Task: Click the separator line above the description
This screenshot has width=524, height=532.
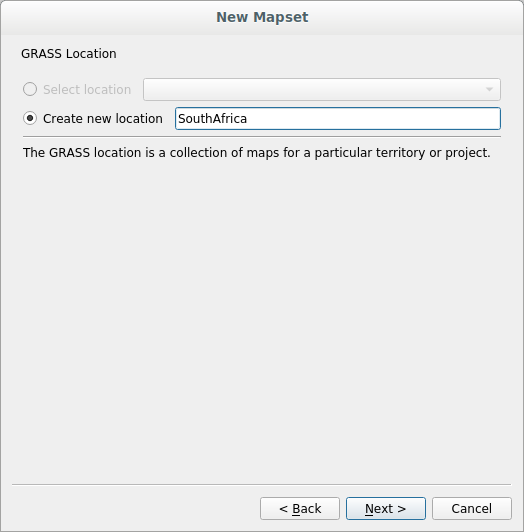Action: tap(262, 137)
